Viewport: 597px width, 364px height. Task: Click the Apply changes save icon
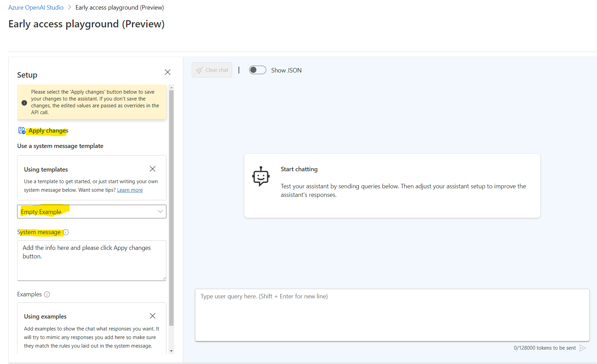click(22, 130)
